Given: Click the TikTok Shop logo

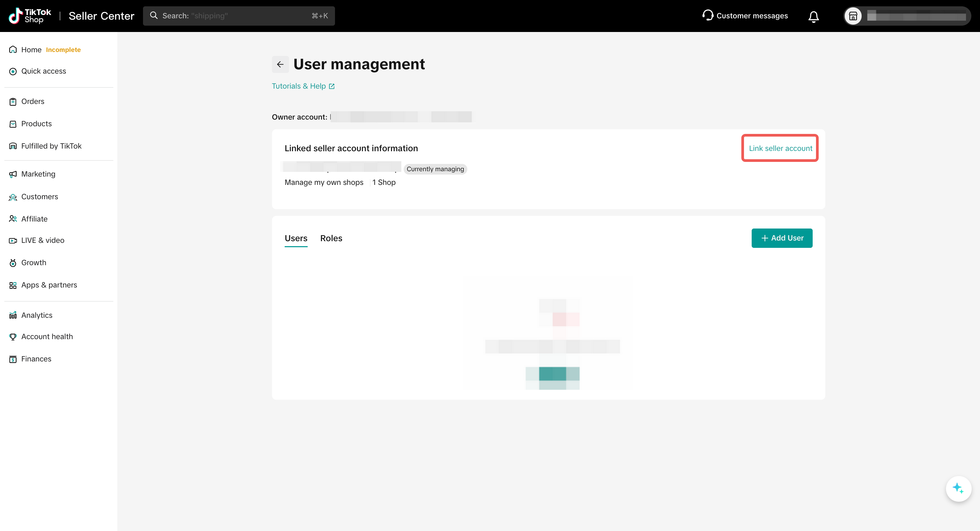Looking at the screenshot, I should 30,16.
